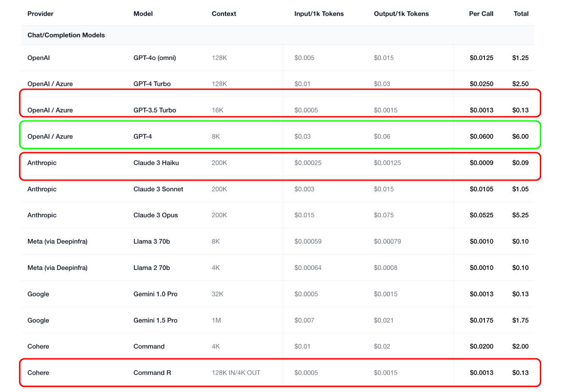
Task: Click the $0.00079 output price
Action: [387, 241]
